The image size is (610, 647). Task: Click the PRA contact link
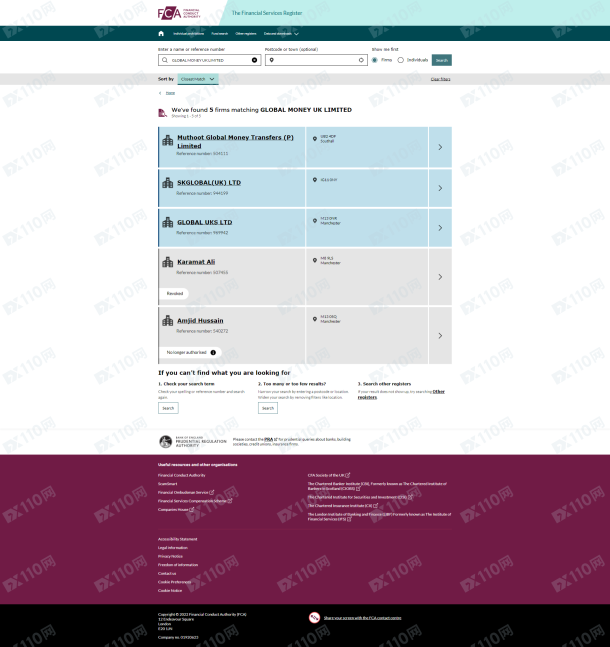[271, 439]
